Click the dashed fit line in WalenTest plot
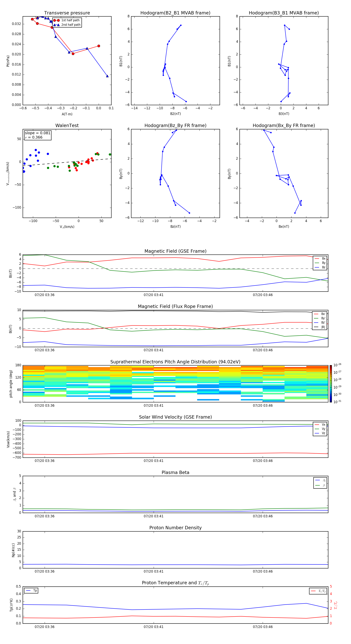 click(67, 162)
